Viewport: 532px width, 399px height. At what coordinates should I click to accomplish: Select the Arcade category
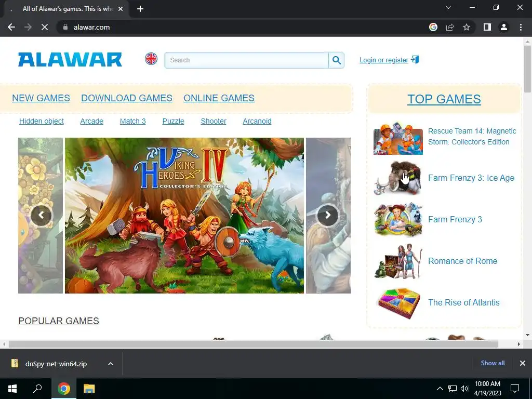(x=91, y=121)
